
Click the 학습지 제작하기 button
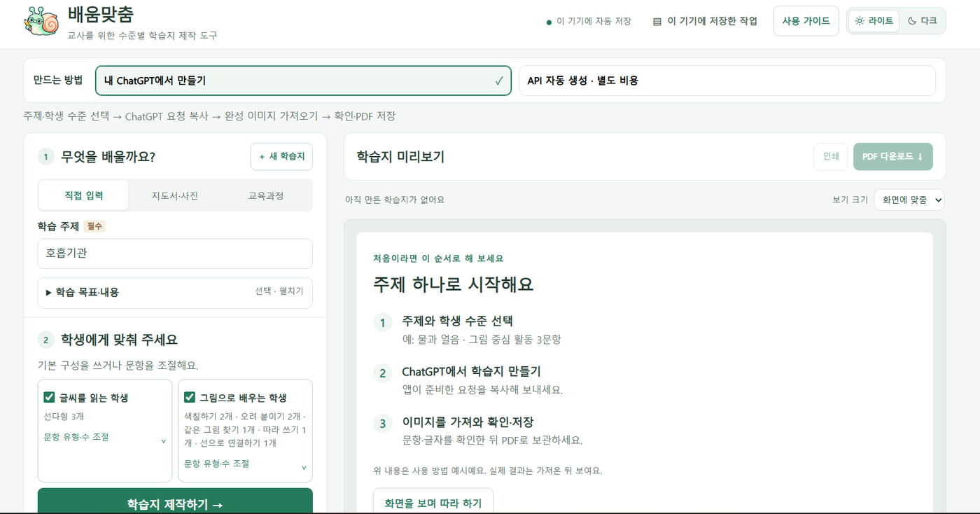pyautogui.click(x=175, y=501)
